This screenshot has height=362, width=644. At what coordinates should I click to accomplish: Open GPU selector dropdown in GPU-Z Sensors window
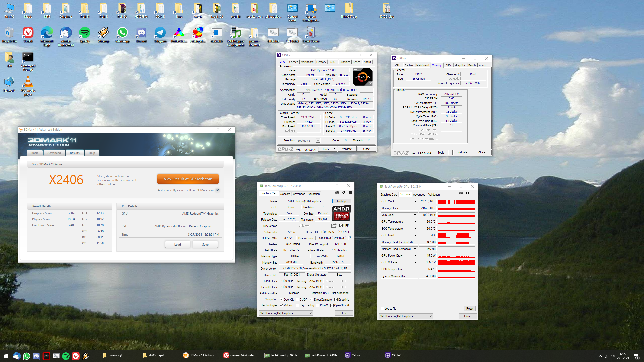(406, 316)
